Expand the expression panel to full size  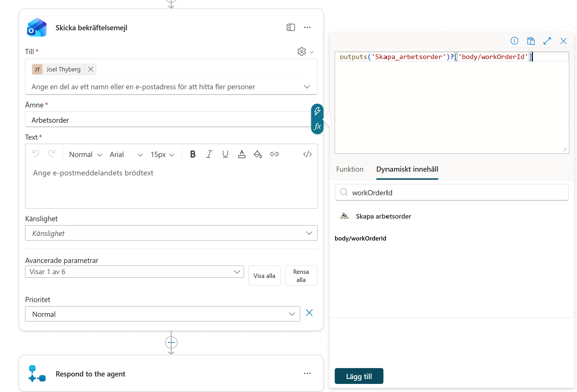pos(547,41)
